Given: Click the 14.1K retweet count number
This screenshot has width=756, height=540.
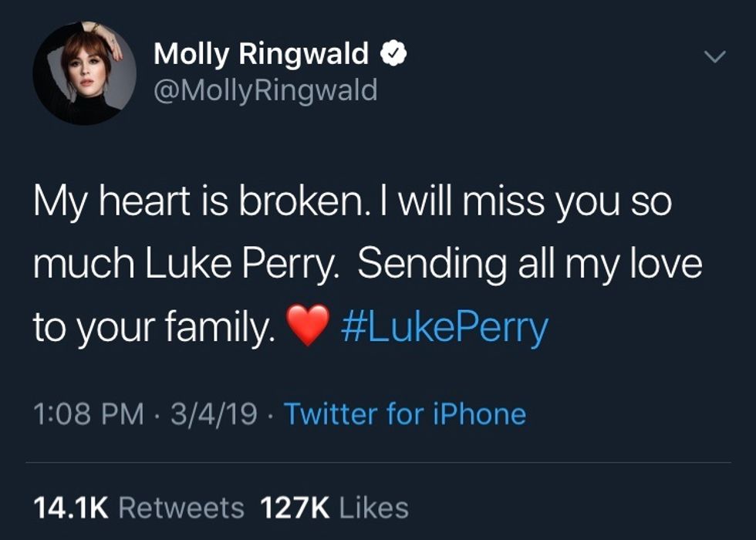Looking at the screenshot, I should click(x=72, y=508).
